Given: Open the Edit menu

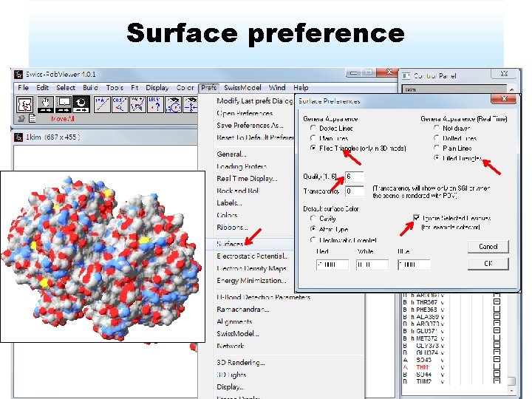Looking at the screenshot, I should pyautogui.click(x=42, y=87).
